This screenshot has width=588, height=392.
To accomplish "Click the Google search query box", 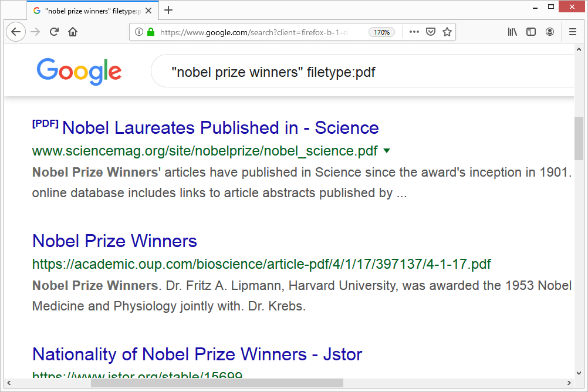I will tap(352, 72).
